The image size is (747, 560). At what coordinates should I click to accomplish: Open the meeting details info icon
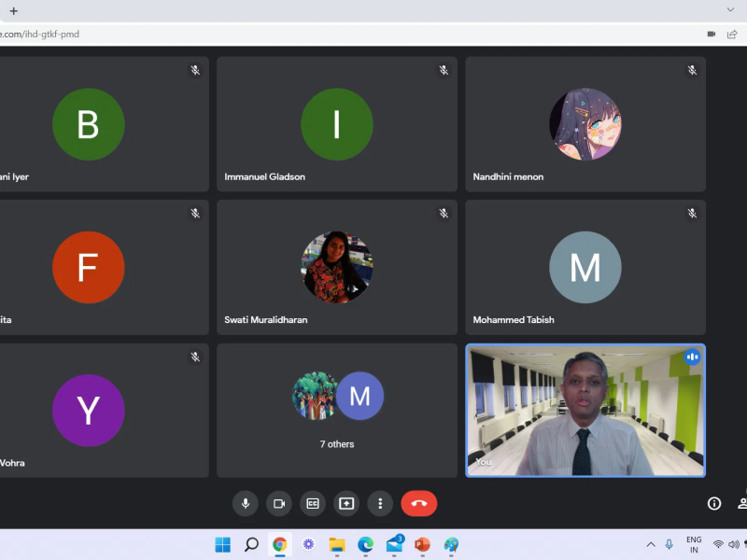714,503
